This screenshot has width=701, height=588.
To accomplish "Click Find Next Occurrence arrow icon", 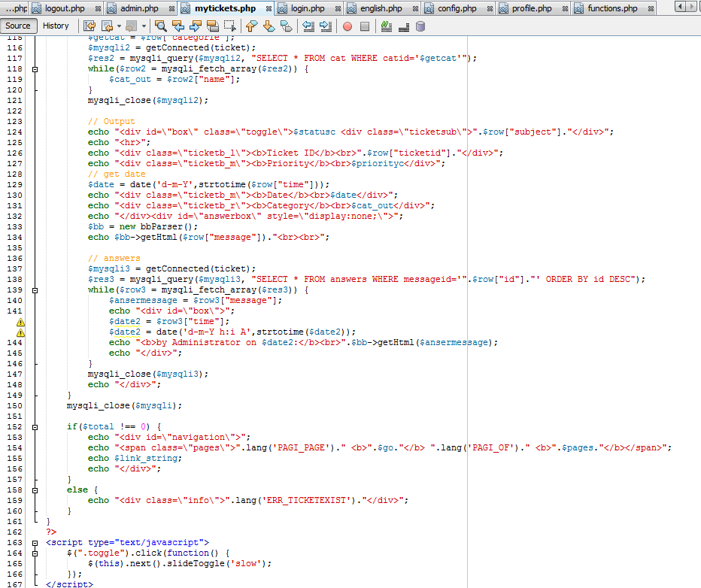I will pyautogui.click(x=196, y=26).
